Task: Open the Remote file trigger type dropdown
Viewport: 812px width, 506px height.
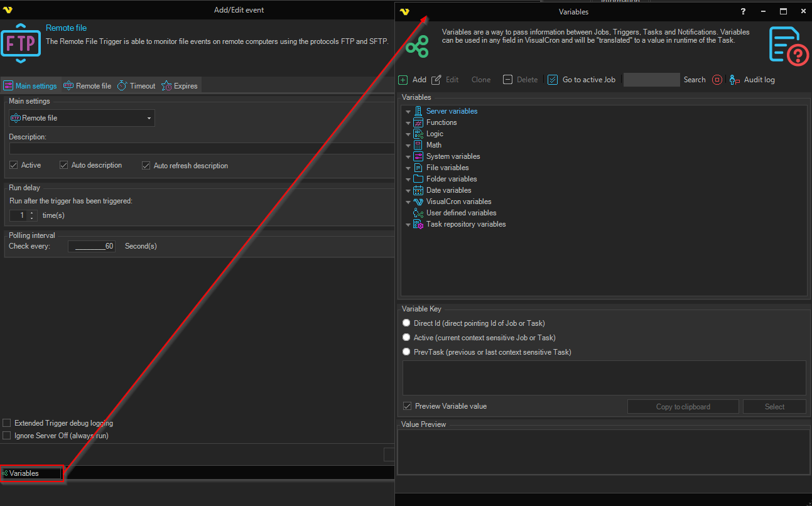Action: coord(82,118)
